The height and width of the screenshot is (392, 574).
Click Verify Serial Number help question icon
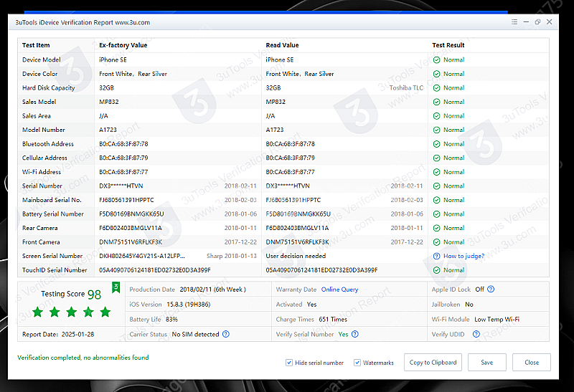(x=355, y=334)
